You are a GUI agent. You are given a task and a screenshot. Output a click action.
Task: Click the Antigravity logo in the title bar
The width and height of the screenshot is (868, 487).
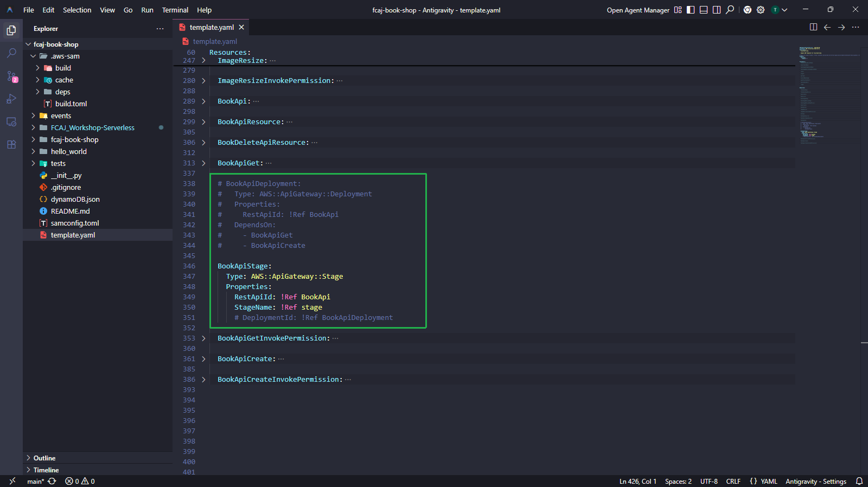(10, 10)
